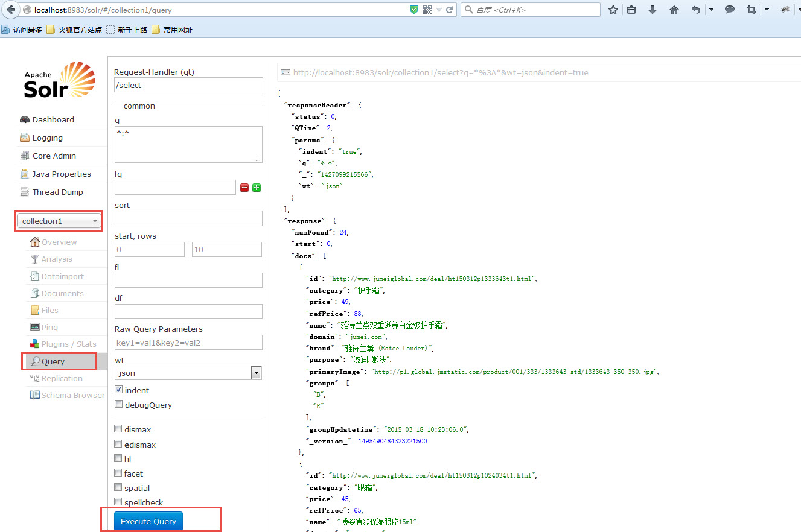Click the crop screenshot toolbar icon
Viewport: 801px width, 532px height.
coord(752,10)
